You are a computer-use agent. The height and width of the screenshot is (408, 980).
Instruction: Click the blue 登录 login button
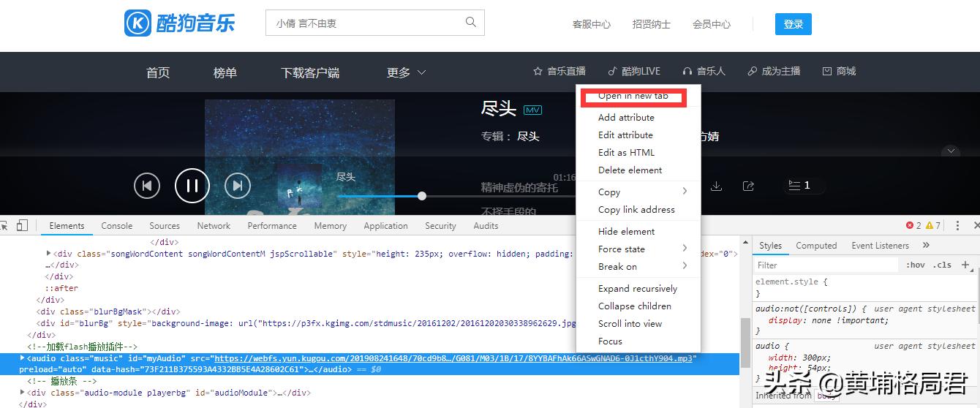(x=794, y=24)
